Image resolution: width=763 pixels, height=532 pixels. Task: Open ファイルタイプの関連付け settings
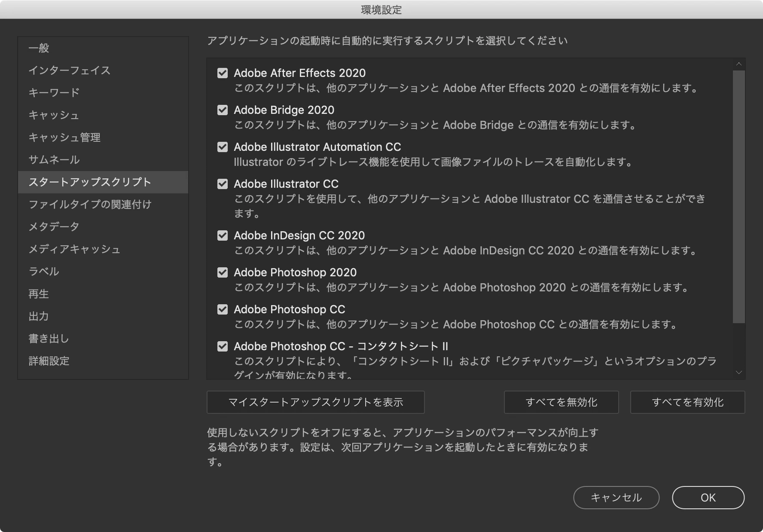(x=103, y=205)
